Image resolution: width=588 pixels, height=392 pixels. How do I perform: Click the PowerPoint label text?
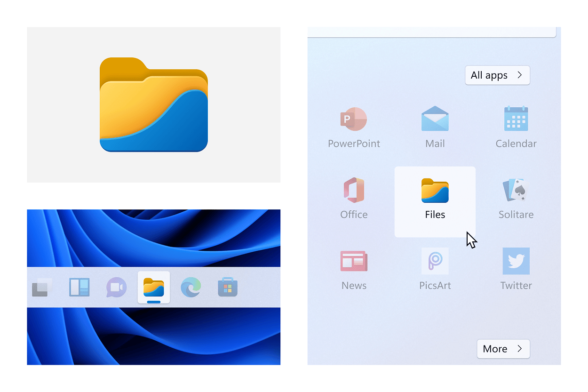coord(354,144)
